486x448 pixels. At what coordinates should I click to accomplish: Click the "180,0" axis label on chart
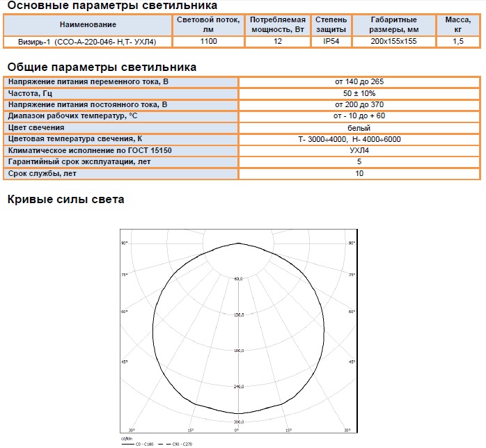(x=239, y=351)
